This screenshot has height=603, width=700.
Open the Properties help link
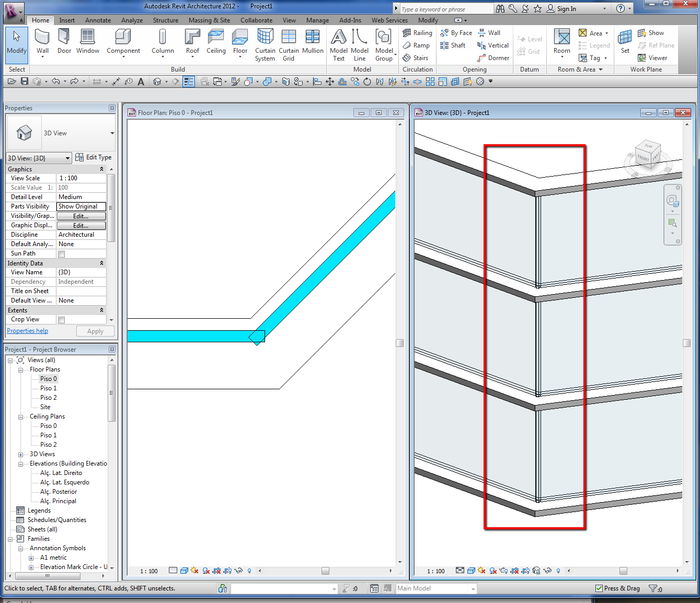click(x=27, y=331)
